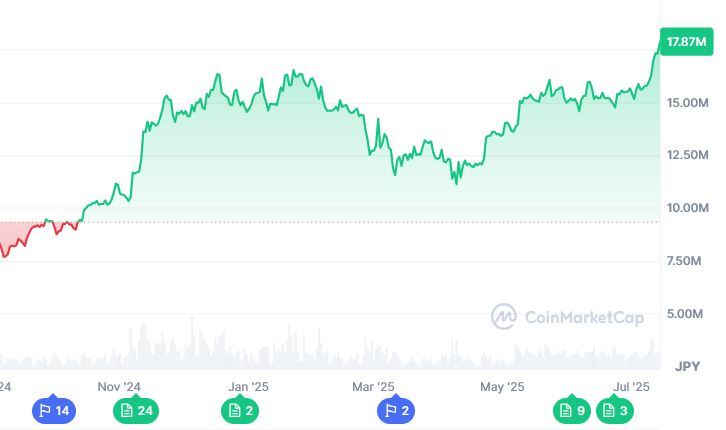Screen dimensions: 726x430
Task: Click the 5.00M price axis label
Action: point(685,314)
